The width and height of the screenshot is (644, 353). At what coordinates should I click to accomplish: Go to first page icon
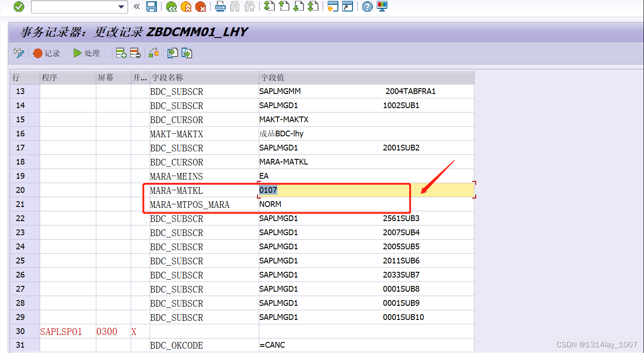[269, 7]
